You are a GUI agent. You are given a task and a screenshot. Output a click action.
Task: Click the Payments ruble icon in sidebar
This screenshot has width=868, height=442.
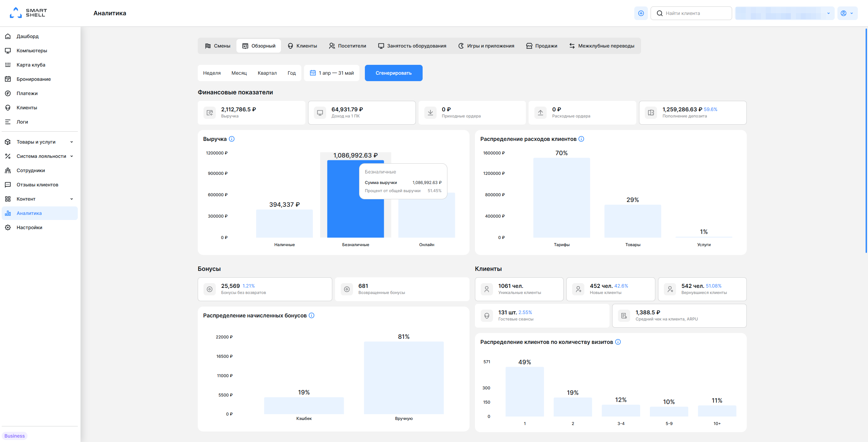(8, 93)
